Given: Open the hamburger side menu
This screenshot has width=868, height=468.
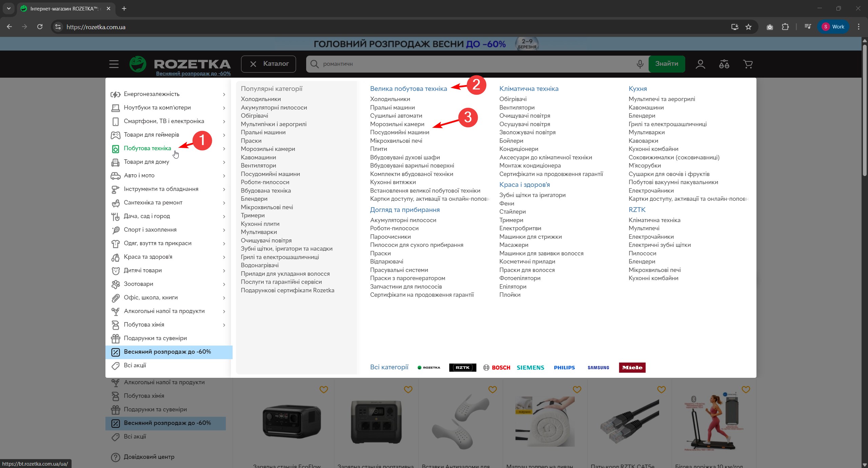Looking at the screenshot, I should [114, 64].
